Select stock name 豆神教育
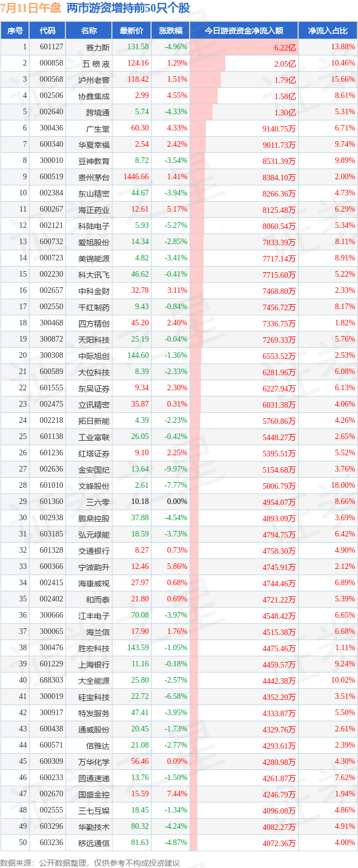This screenshot has height=868, width=358. coord(94,161)
